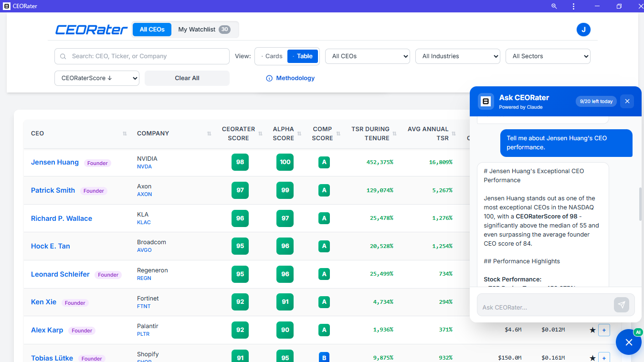Screen dimensions: 644x362
Task: Click the Founder tag next to Jensen Huang
Action: point(97,163)
